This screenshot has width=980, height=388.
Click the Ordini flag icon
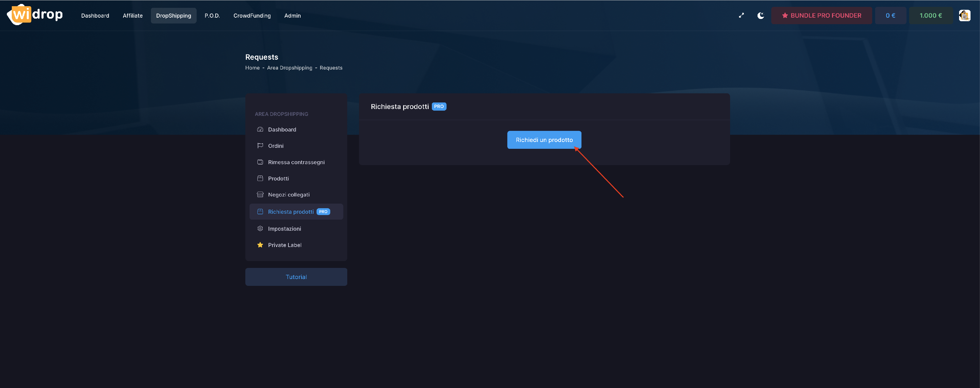[x=260, y=146]
